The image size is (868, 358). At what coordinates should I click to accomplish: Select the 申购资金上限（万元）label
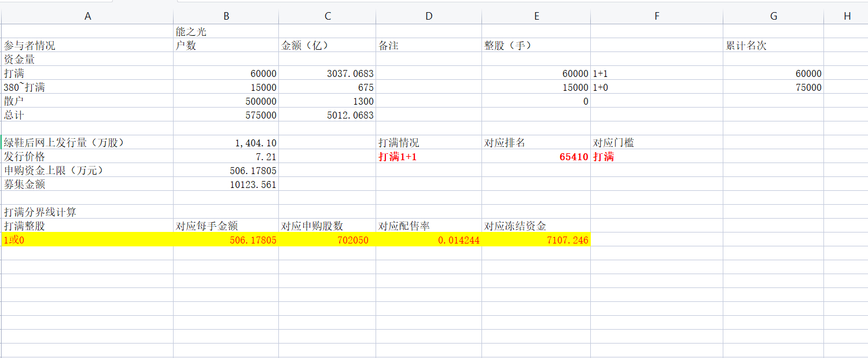(x=87, y=171)
